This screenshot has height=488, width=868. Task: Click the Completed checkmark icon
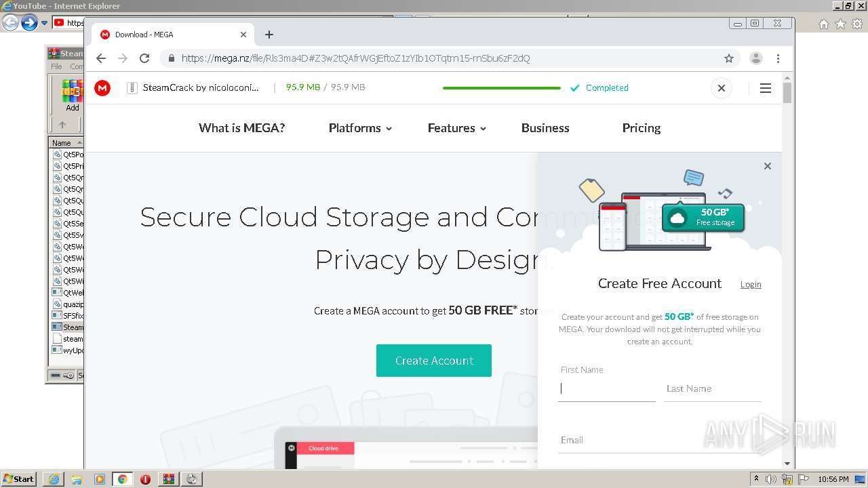[575, 88]
